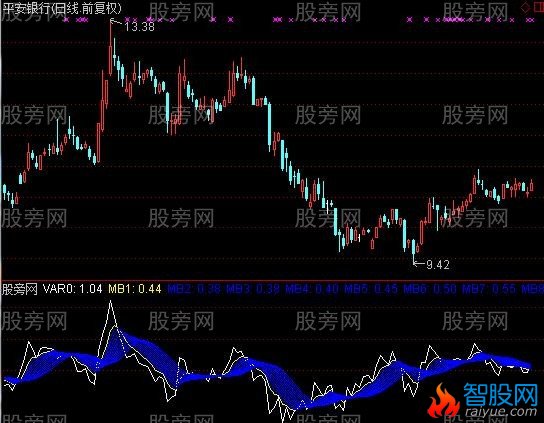544x423 pixels.
Task: Click the red diamond icon at top right
Action: [x=526, y=8]
